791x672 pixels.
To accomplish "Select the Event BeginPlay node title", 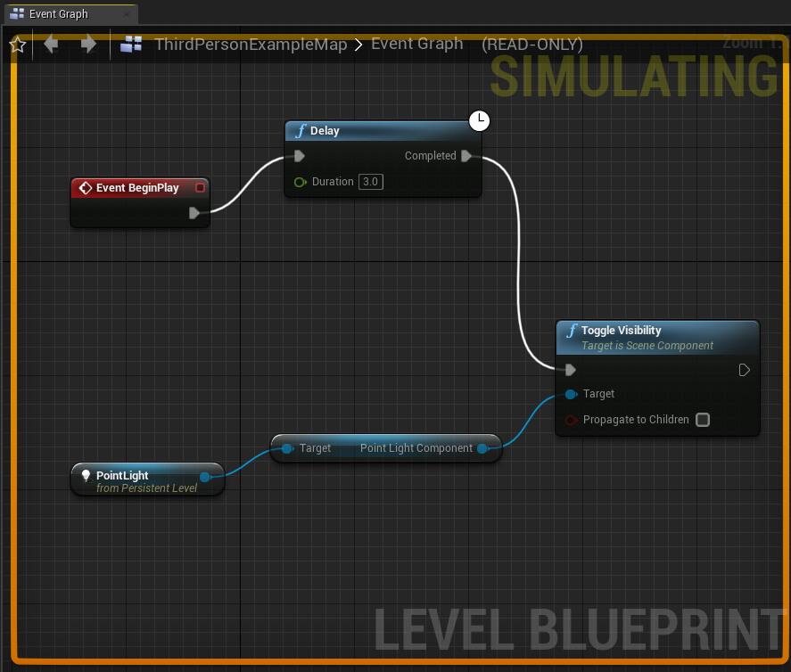I will pos(137,188).
